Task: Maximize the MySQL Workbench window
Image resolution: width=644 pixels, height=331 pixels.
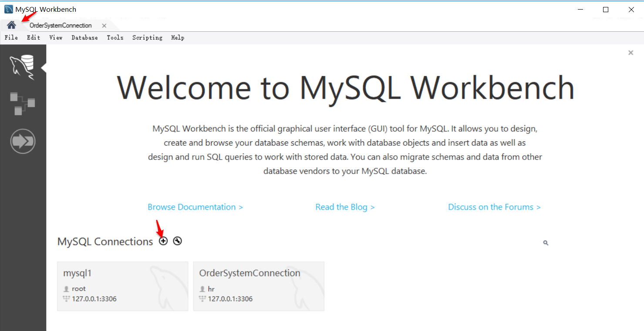Action: [x=606, y=9]
